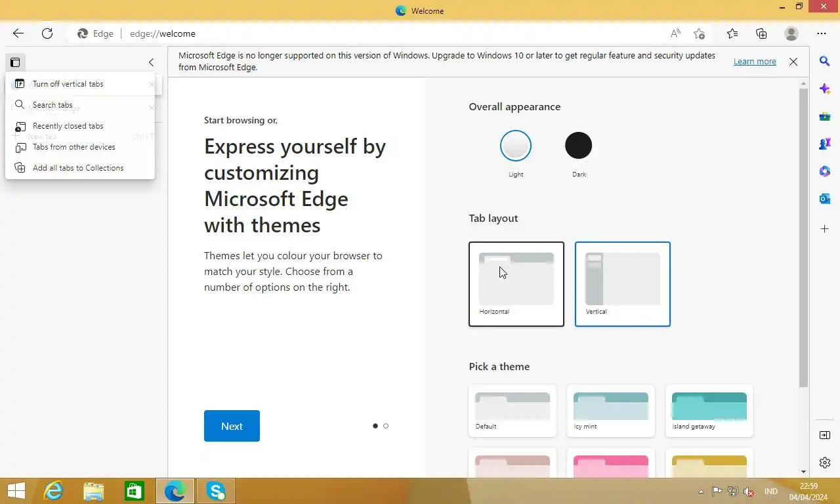
Task: Dismiss the unsupported Windows notification bar
Action: (793, 62)
